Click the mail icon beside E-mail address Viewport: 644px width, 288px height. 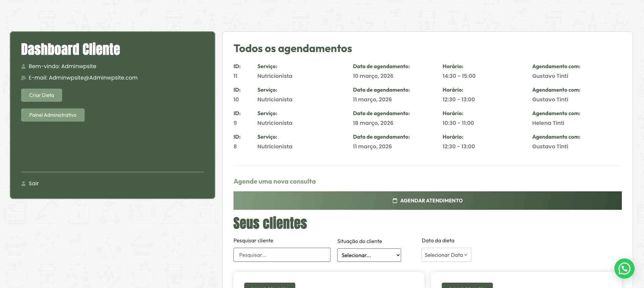(x=24, y=78)
